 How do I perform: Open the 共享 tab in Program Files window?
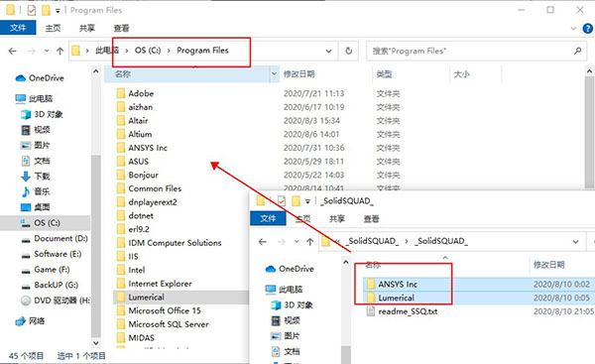87,28
